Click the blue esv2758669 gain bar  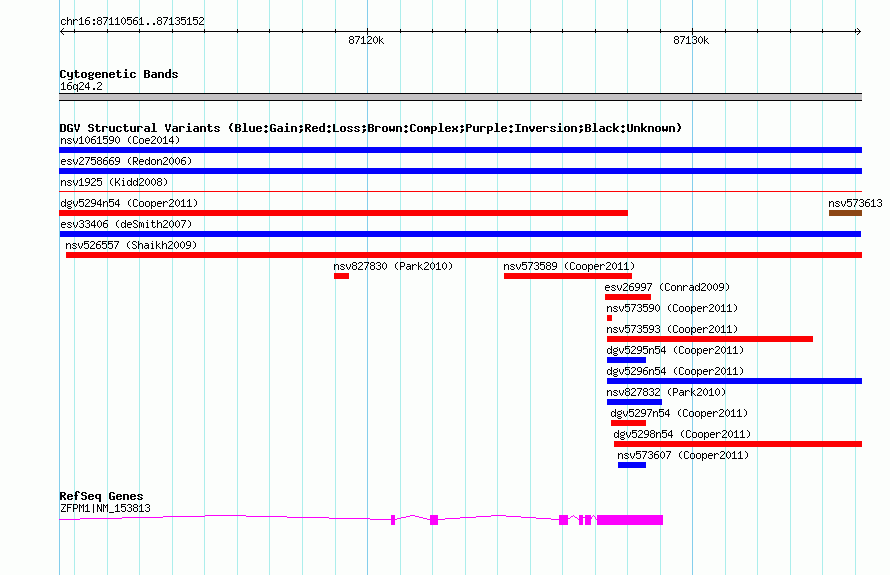click(x=460, y=171)
